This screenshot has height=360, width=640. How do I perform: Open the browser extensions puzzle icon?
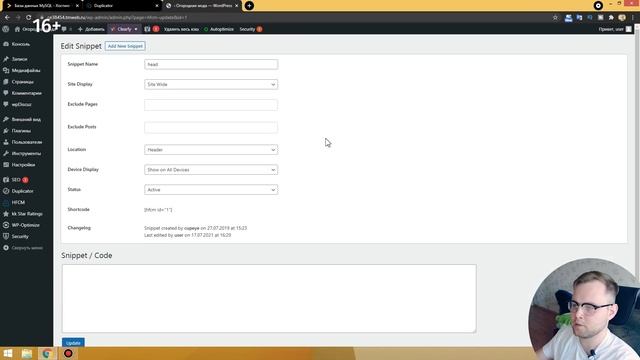click(x=611, y=18)
